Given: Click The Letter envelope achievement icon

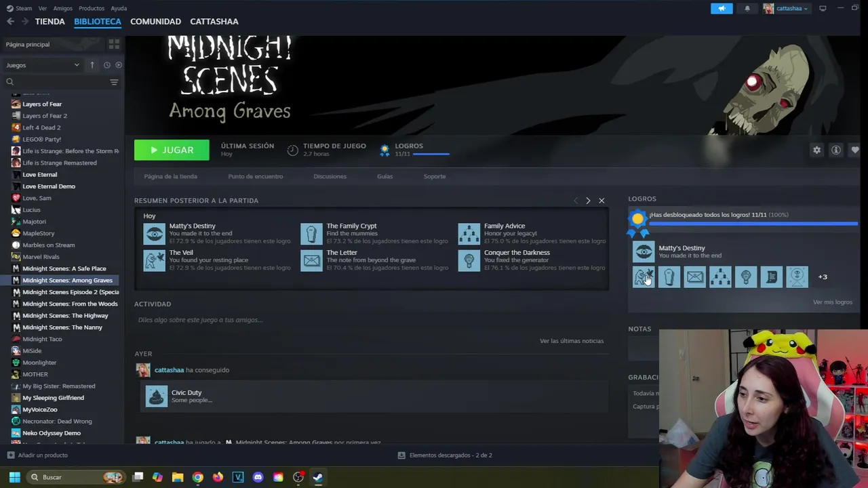Looking at the screenshot, I should pos(311,260).
